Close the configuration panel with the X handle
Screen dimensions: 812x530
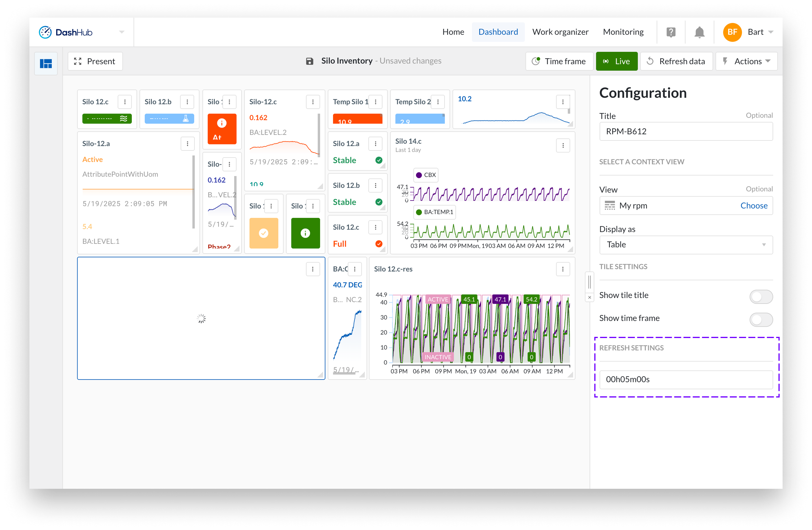(589, 297)
